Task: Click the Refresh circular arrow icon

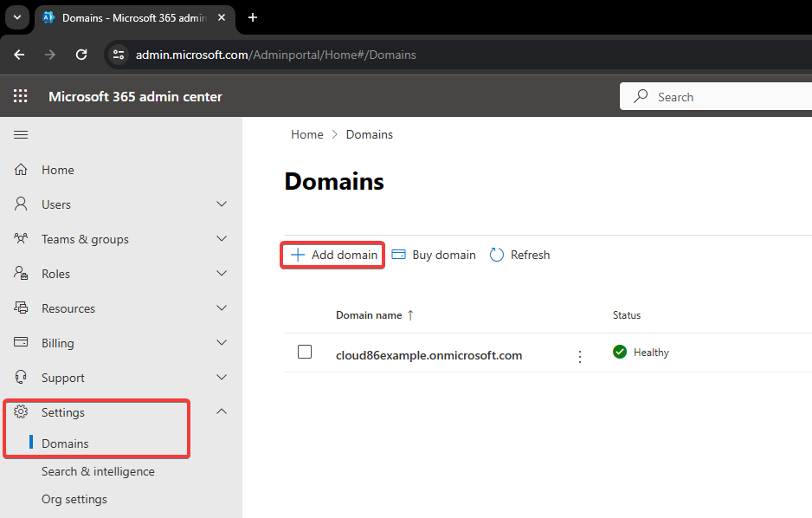Action: click(x=497, y=255)
